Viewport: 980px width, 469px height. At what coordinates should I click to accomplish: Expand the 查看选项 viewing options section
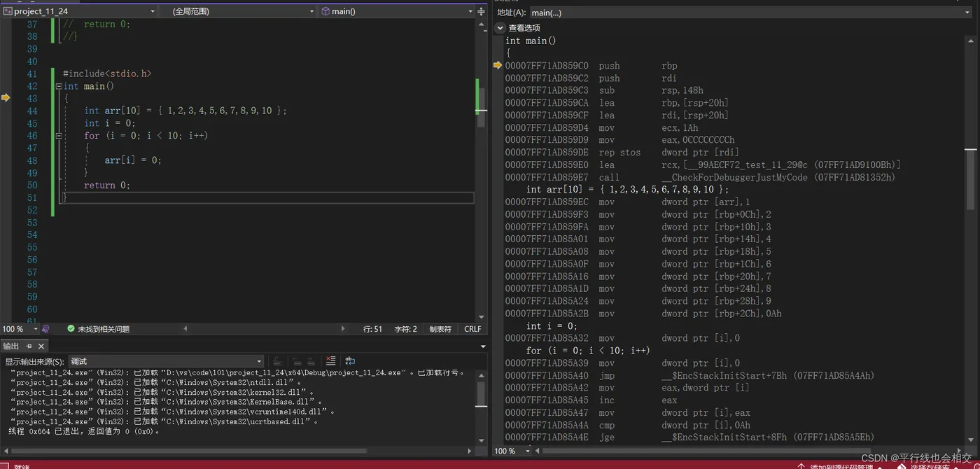500,28
